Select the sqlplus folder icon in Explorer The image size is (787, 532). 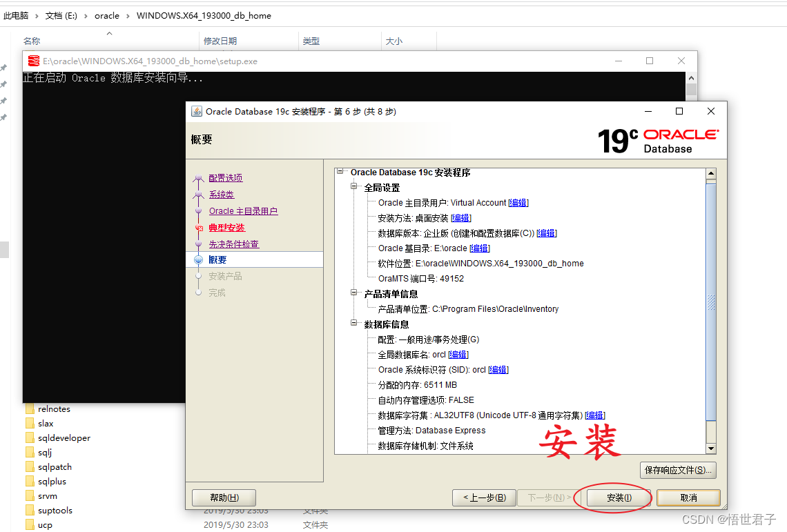tap(30, 482)
